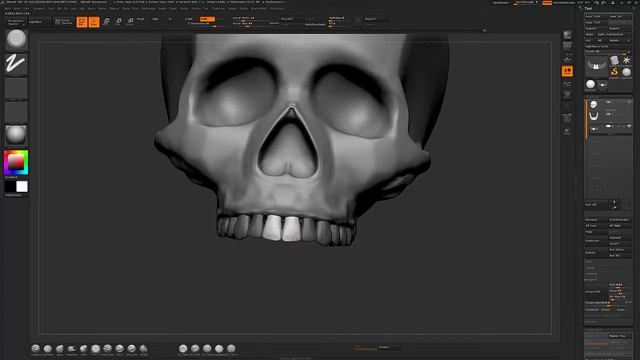Select the skull subtool row

pos(609,104)
